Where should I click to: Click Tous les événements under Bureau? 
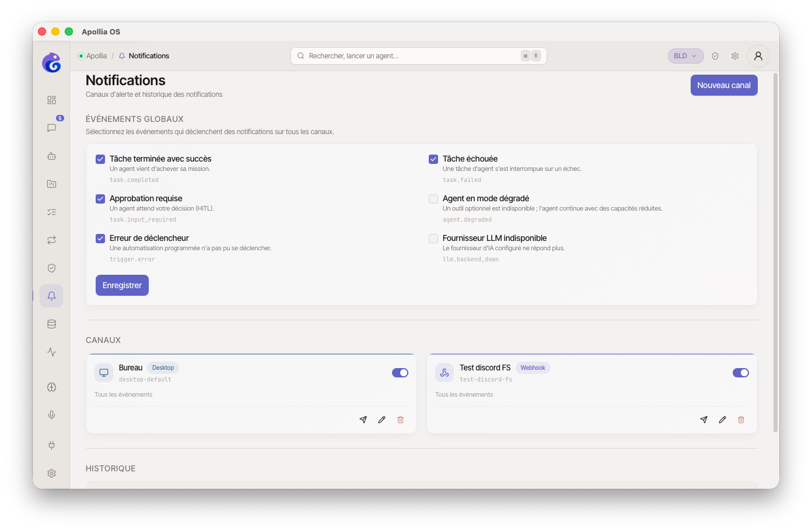click(124, 395)
